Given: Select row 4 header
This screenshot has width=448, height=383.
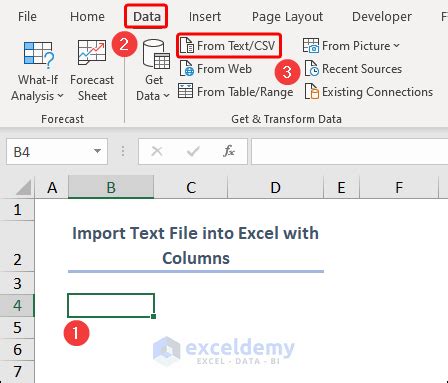Looking at the screenshot, I should pyautogui.click(x=17, y=305).
